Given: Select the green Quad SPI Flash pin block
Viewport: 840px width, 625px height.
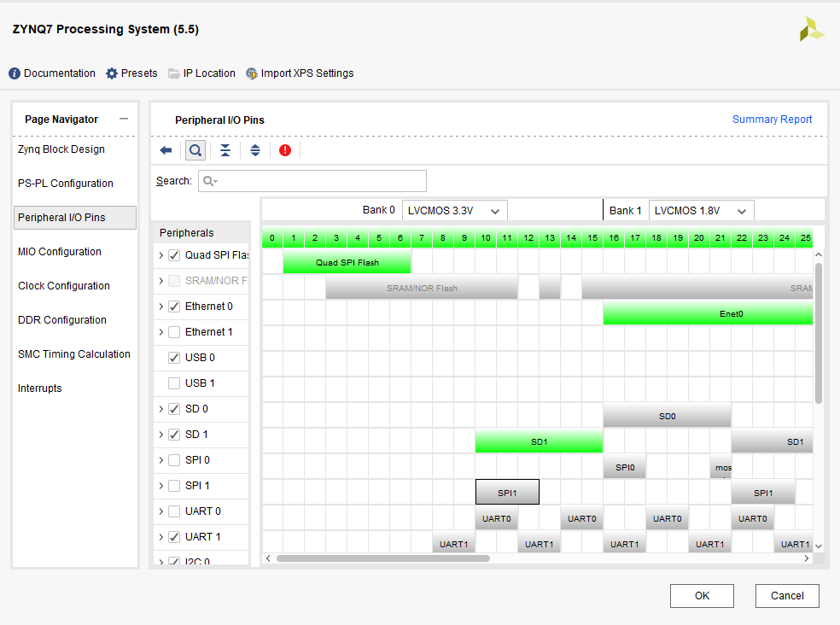Looking at the screenshot, I should pyautogui.click(x=347, y=263).
